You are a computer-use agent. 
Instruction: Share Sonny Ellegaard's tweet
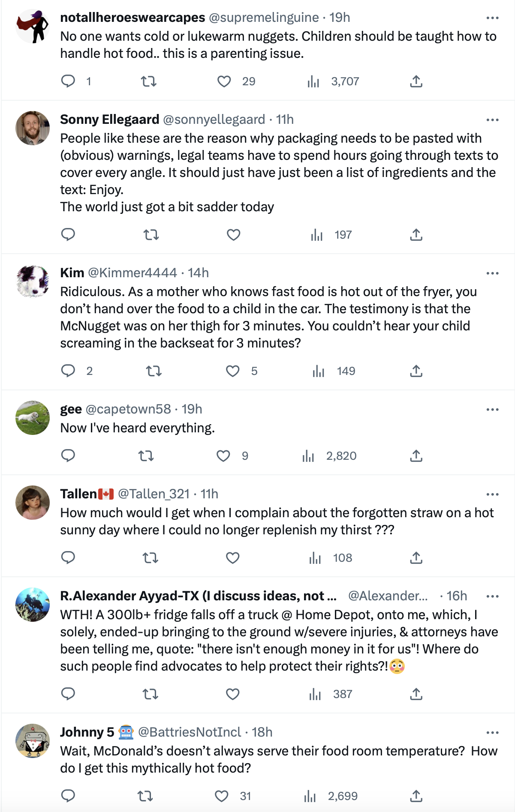(416, 234)
